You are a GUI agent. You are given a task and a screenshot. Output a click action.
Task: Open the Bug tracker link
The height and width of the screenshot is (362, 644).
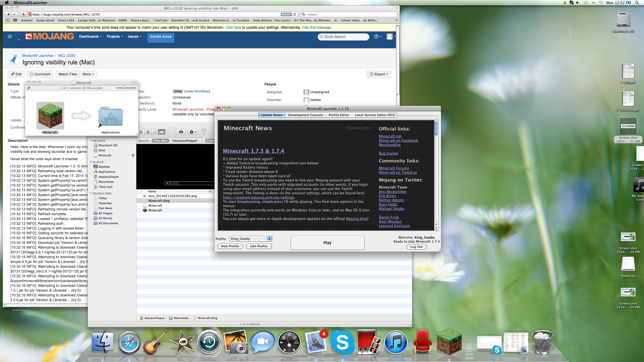click(x=388, y=153)
